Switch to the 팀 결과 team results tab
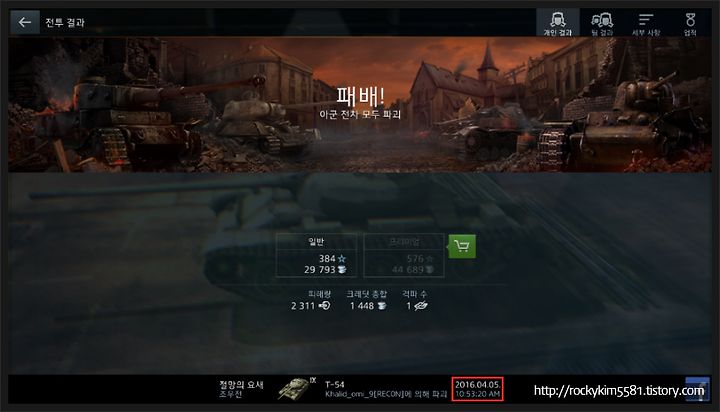Image resolution: width=720 pixels, height=412 pixels. (x=602, y=23)
